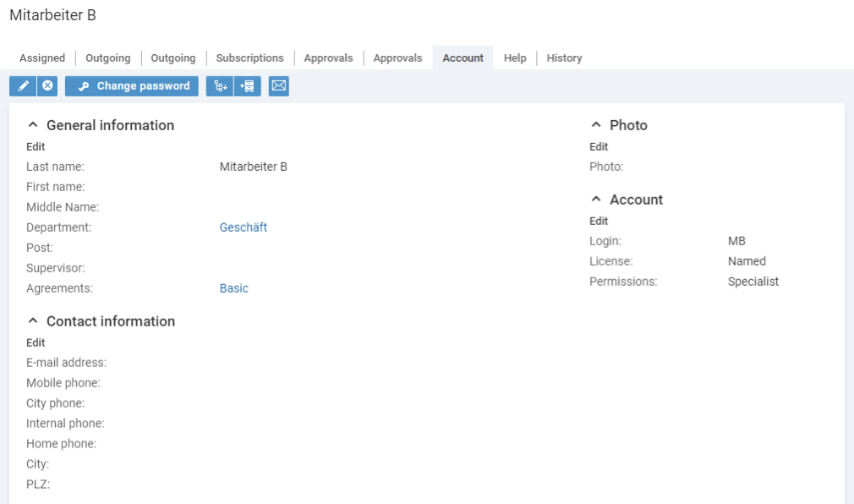Image resolution: width=854 pixels, height=504 pixels.
Task: Click the pencil edit icon in toolbar
Action: pos(22,86)
